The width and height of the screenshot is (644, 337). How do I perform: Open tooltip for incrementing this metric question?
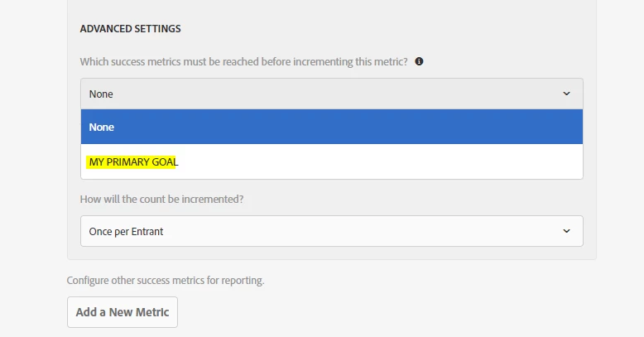coord(419,61)
